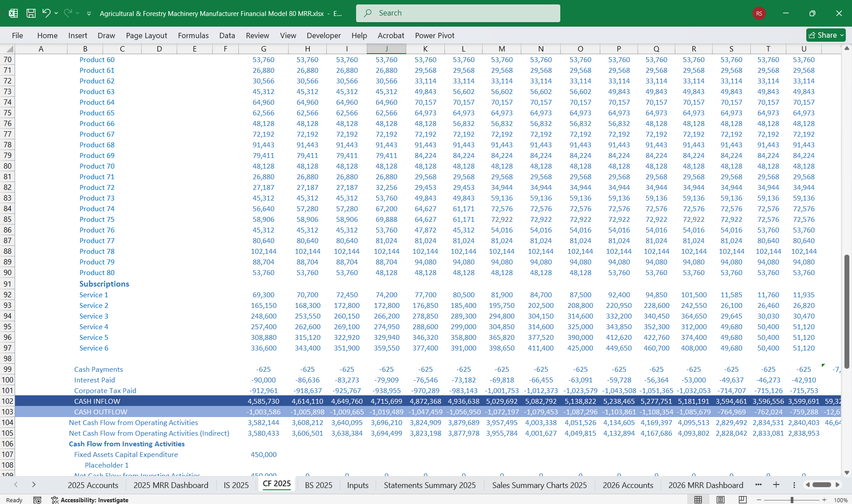Image resolution: width=852 pixels, height=504 pixels.
Task: Click the Search box
Action: (x=458, y=13)
